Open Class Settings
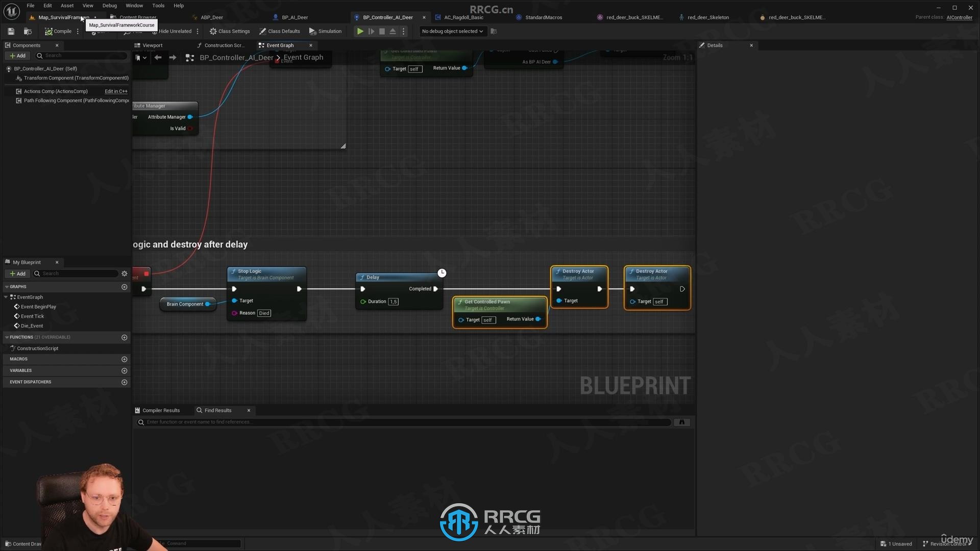This screenshot has width=980, height=551. pos(230,31)
